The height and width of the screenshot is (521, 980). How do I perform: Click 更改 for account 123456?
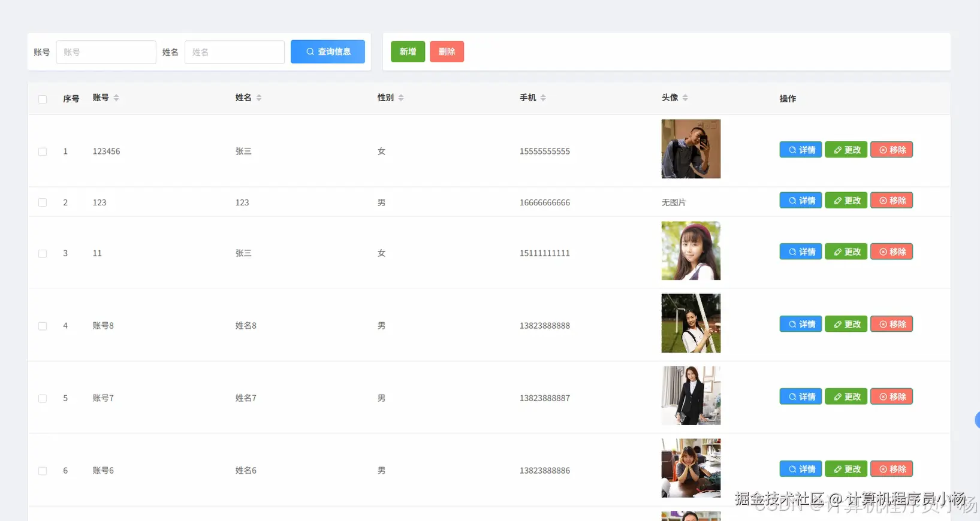click(846, 150)
